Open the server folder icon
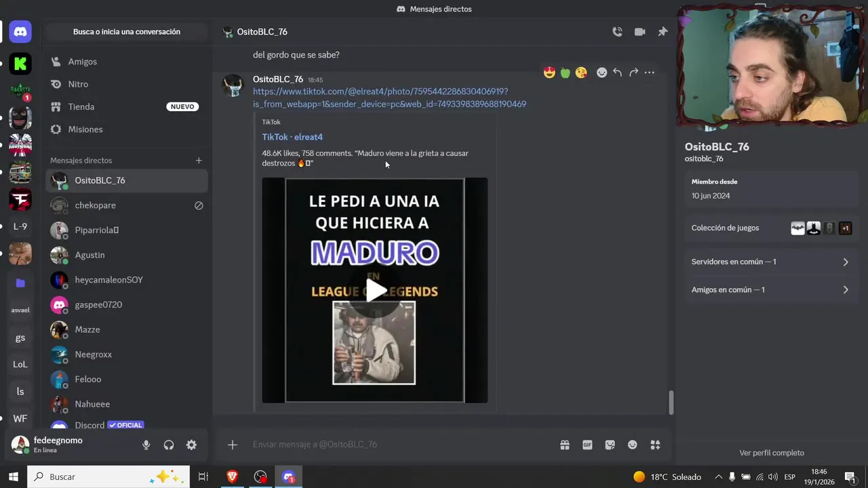 (20, 283)
